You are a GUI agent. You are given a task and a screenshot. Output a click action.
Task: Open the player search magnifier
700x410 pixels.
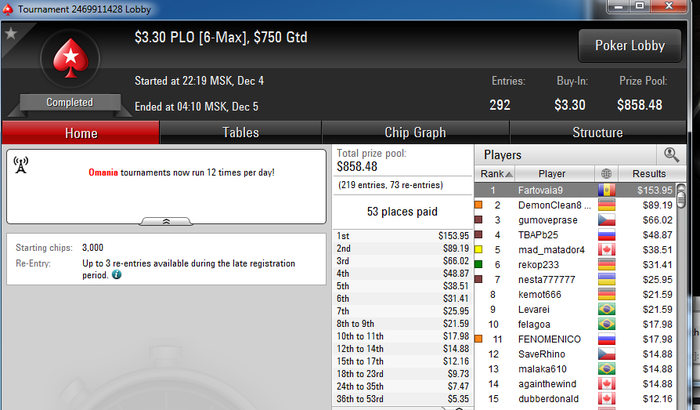(x=671, y=155)
